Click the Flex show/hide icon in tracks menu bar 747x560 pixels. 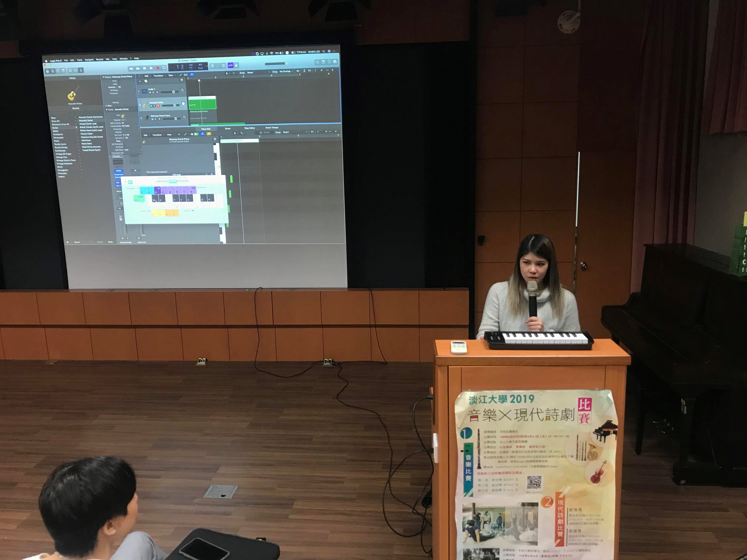(x=186, y=75)
